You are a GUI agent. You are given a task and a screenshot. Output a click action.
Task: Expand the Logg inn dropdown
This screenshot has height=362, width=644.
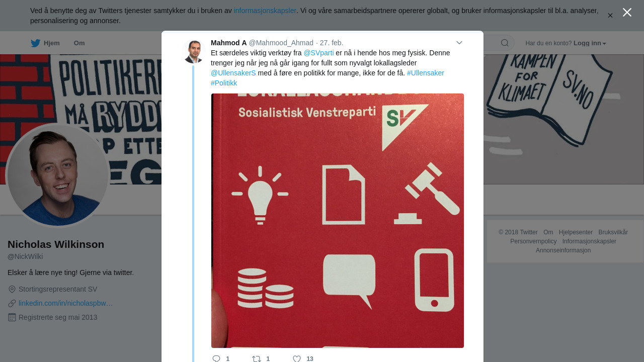click(590, 43)
